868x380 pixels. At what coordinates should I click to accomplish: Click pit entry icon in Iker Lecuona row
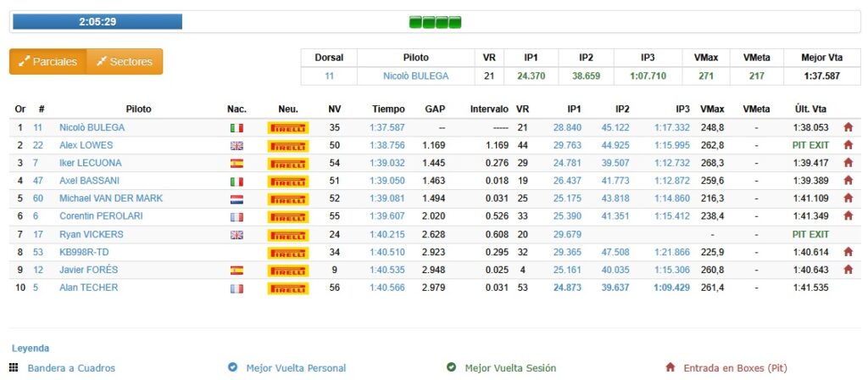(847, 163)
